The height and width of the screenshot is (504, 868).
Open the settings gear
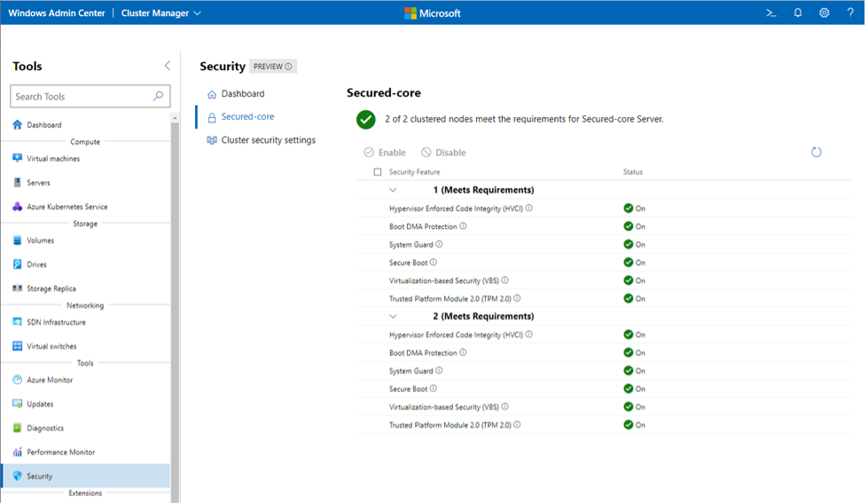(825, 12)
